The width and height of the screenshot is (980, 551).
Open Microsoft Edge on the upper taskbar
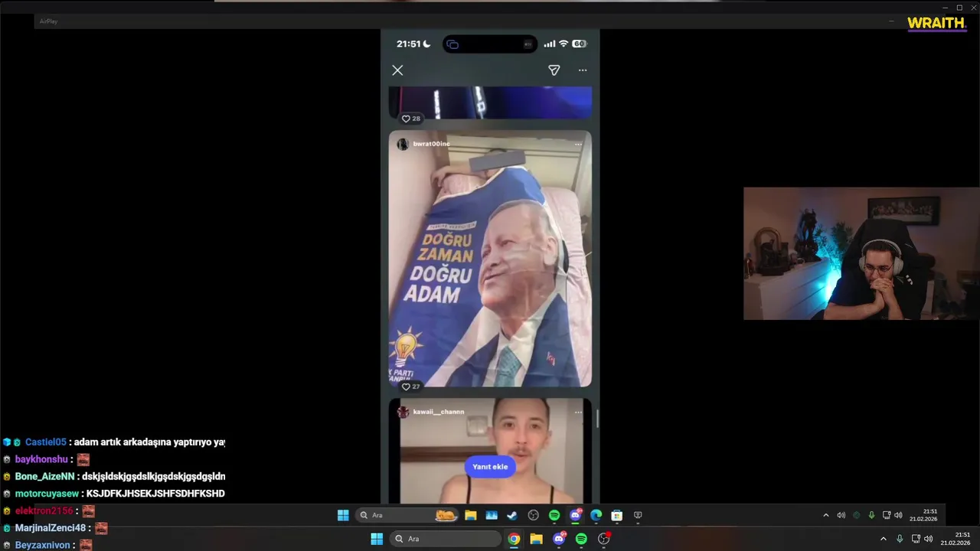pos(596,515)
